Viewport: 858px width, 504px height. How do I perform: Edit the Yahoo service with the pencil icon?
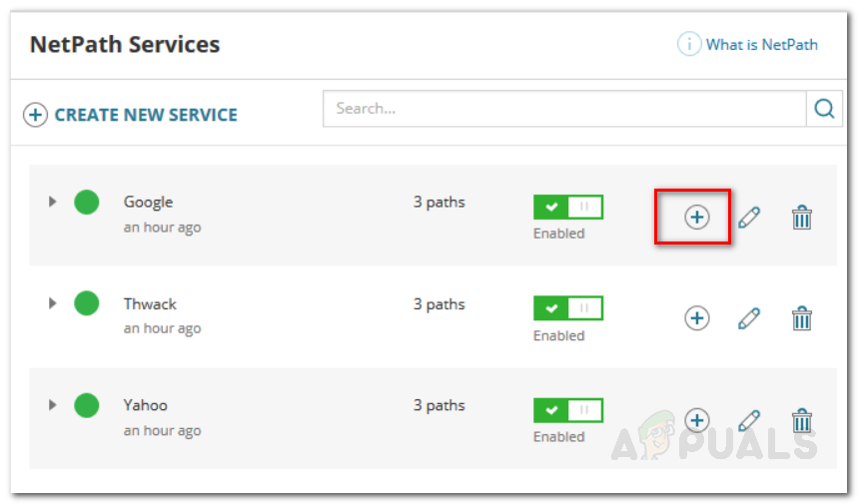tap(748, 420)
